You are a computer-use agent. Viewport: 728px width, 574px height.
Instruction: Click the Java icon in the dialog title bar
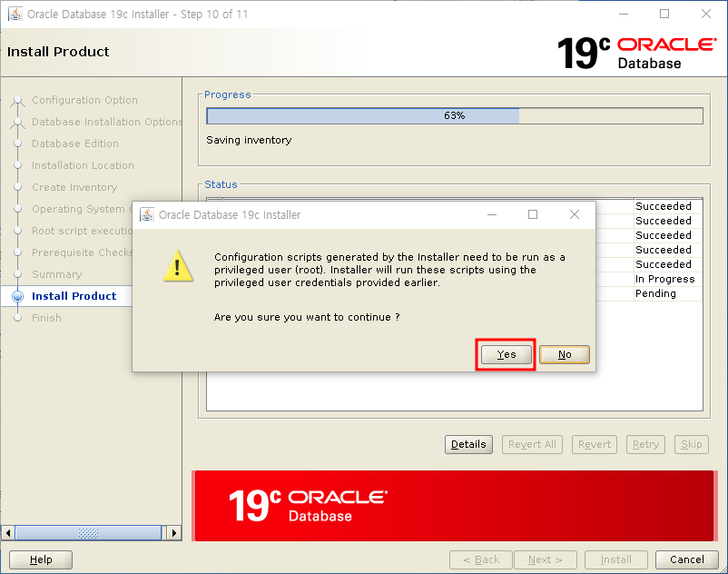click(x=147, y=214)
